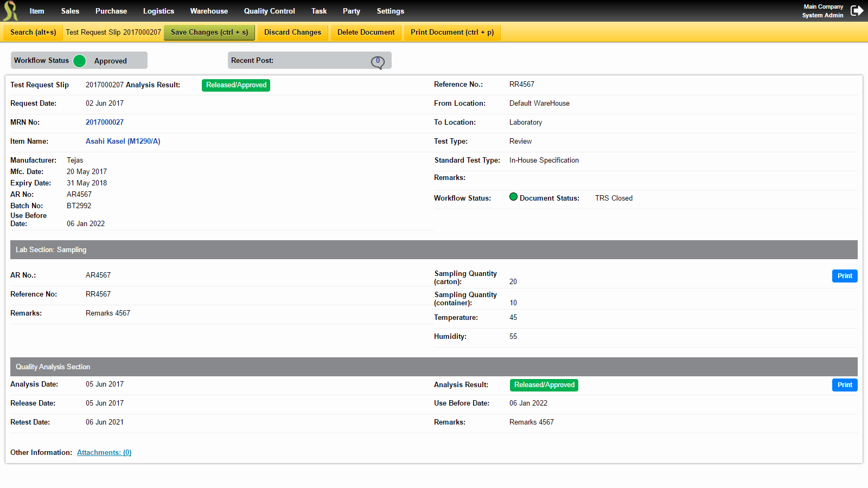Click the green Workflow Status indicator dot
This screenshot has height=488, width=868.
point(79,61)
